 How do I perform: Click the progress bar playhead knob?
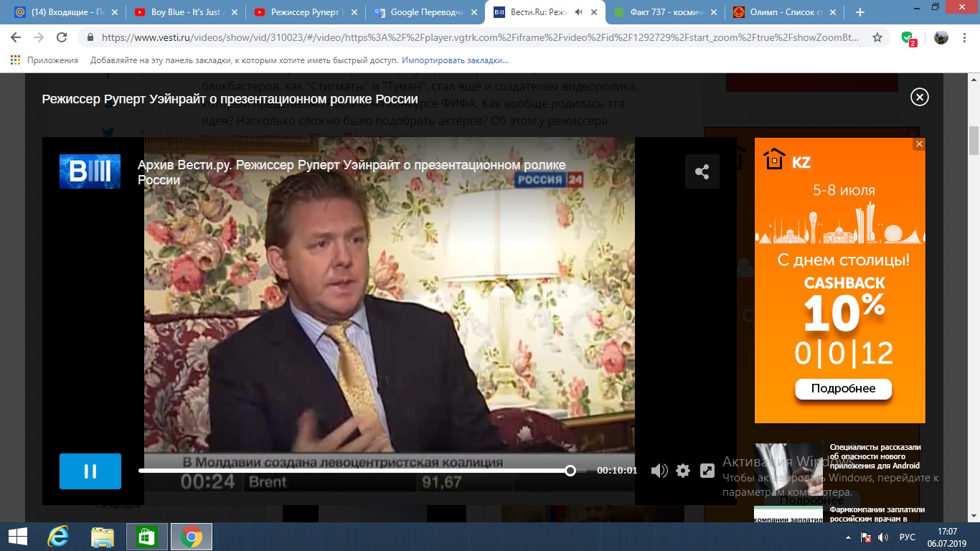coord(570,471)
